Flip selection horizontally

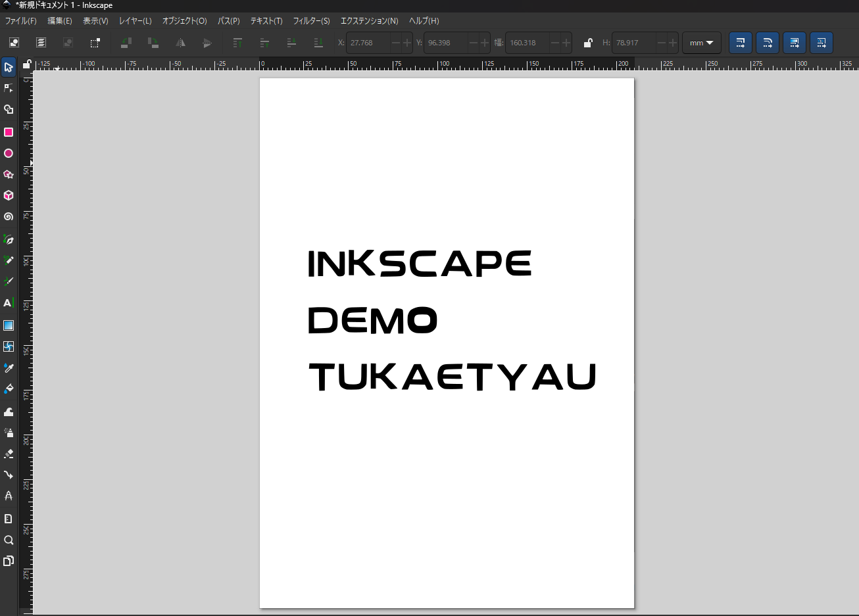pyautogui.click(x=180, y=43)
